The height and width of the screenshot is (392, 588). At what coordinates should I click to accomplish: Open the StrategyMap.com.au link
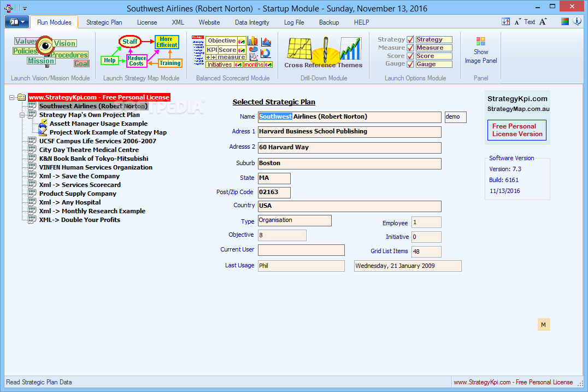pos(518,109)
